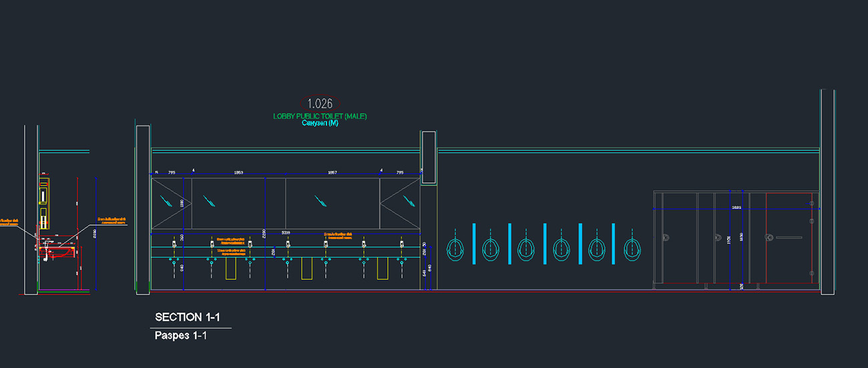
Task: Click the 1.026 room number tag
Action: pyautogui.click(x=320, y=104)
